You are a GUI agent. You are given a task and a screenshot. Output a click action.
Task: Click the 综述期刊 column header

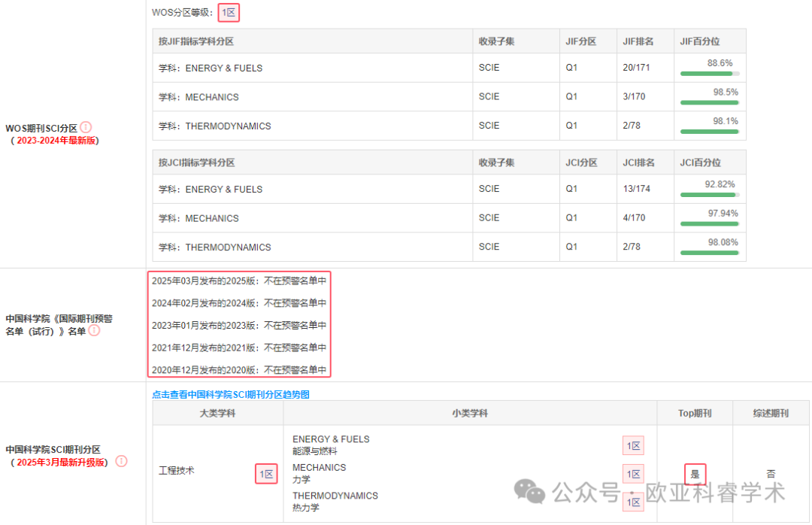click(771, 413)
